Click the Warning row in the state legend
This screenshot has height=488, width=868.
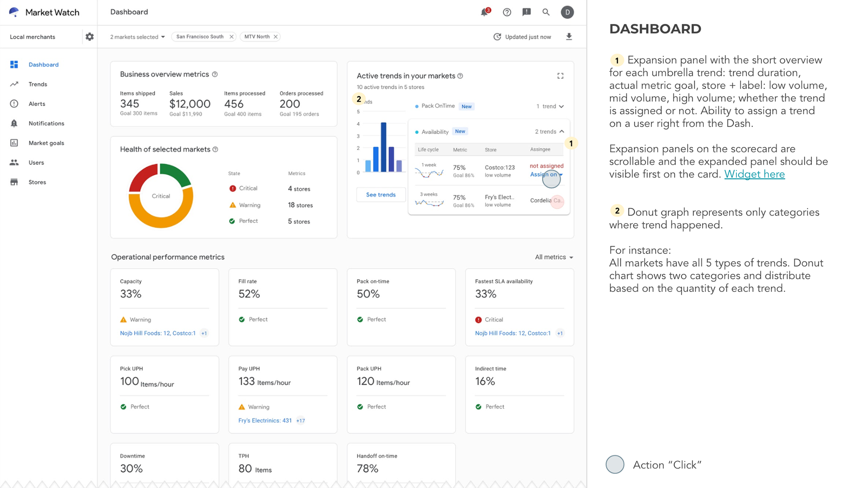pyautogui.click(x=270, y=205)
